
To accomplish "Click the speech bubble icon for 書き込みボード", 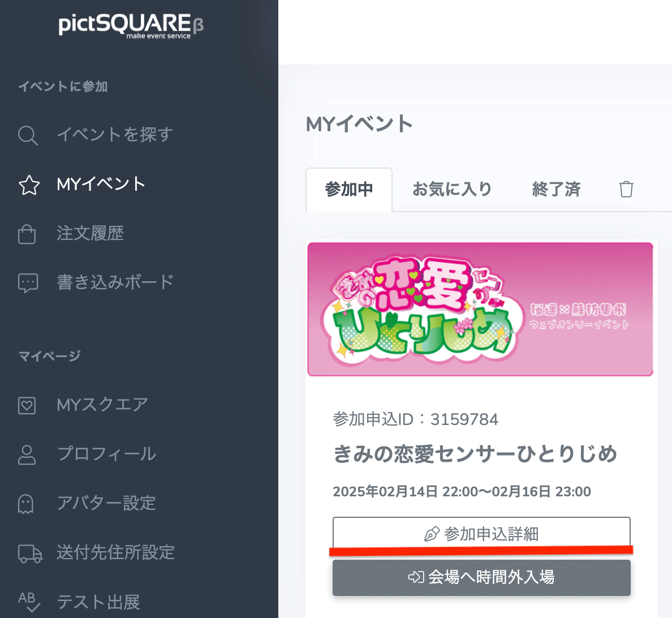I will coord(28,283).
